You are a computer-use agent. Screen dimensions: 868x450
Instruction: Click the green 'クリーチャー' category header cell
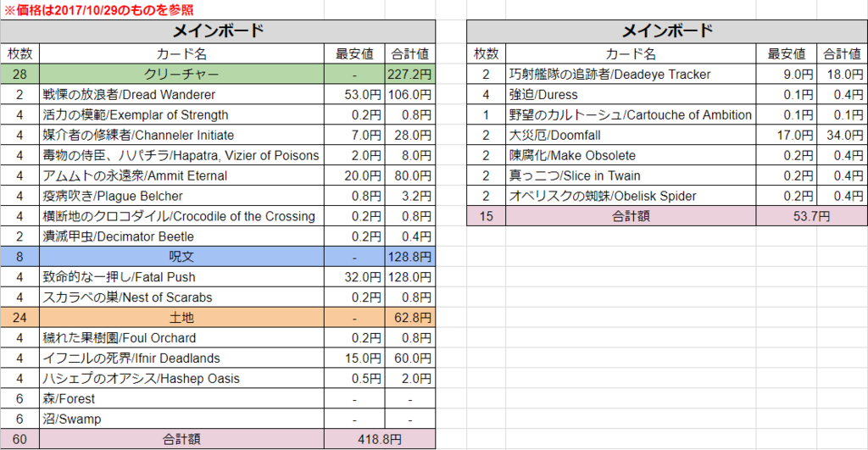coord(181,75)
